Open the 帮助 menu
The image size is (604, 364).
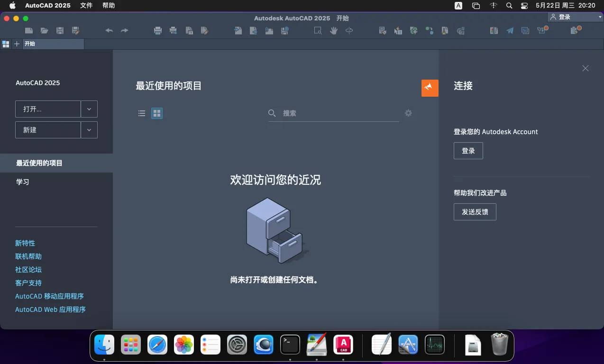click(x=109, y=6)
